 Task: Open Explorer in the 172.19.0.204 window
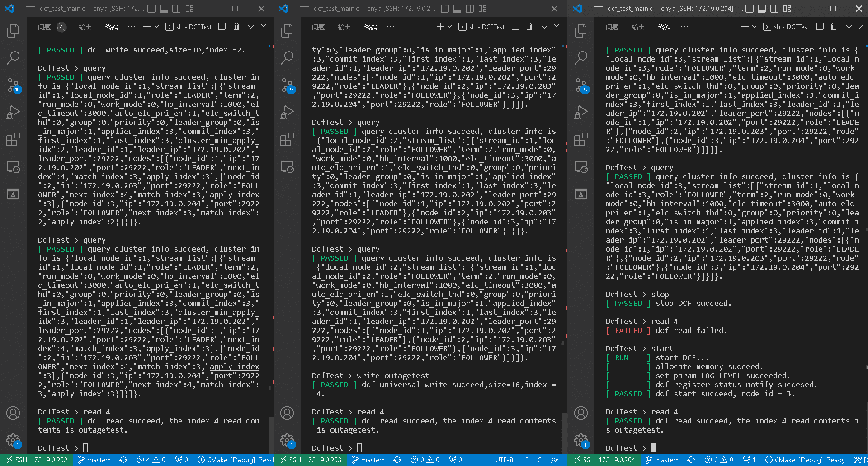581,31
